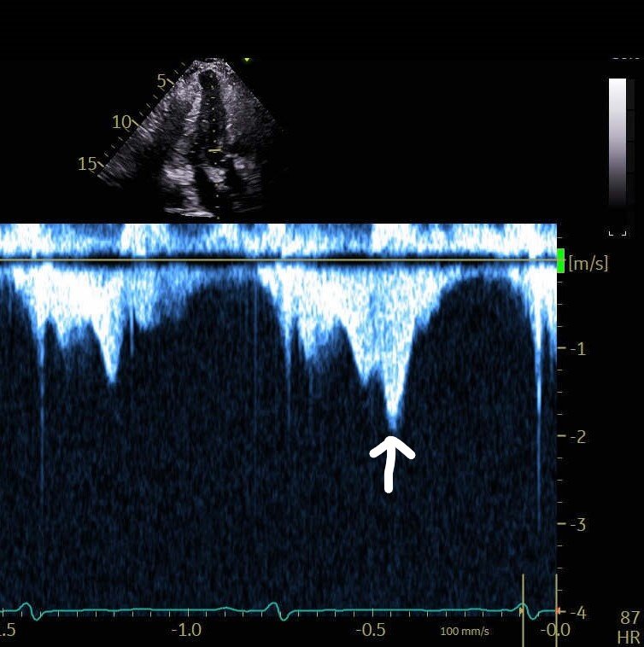
Task: Click the -4 velocity scale label
Action: 578,613
